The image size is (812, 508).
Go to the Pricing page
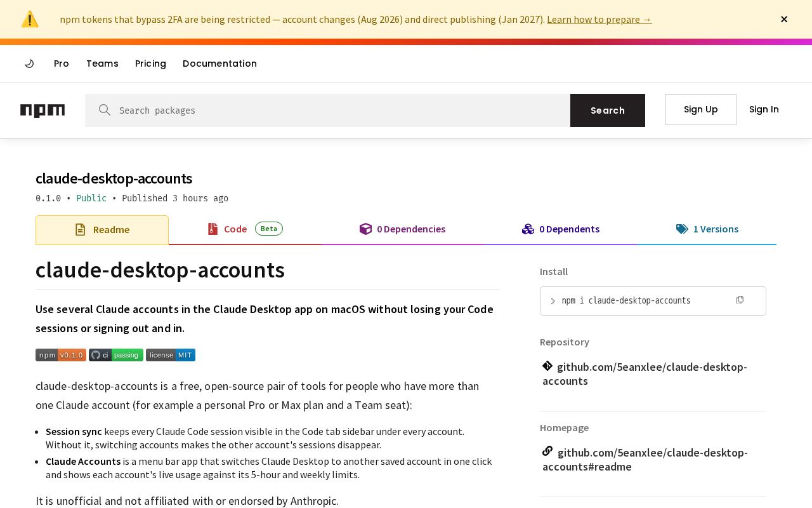tap(150, 63)
